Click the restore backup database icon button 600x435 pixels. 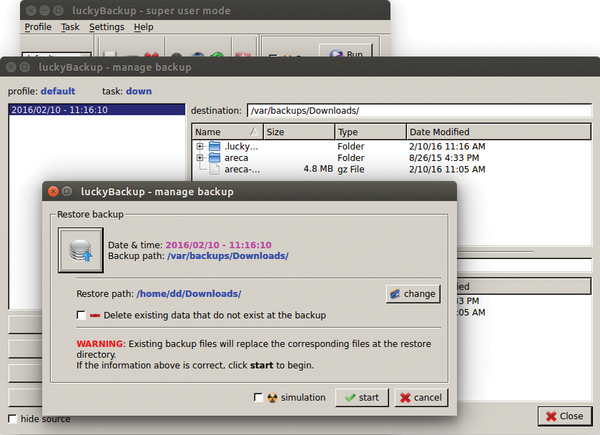coord(81,250)
